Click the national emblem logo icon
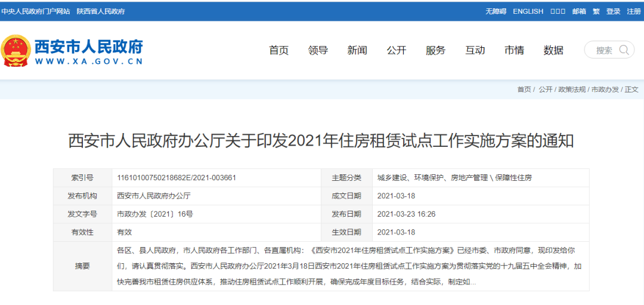Viewport: 644px width, 305px height. tap(16, 51)
